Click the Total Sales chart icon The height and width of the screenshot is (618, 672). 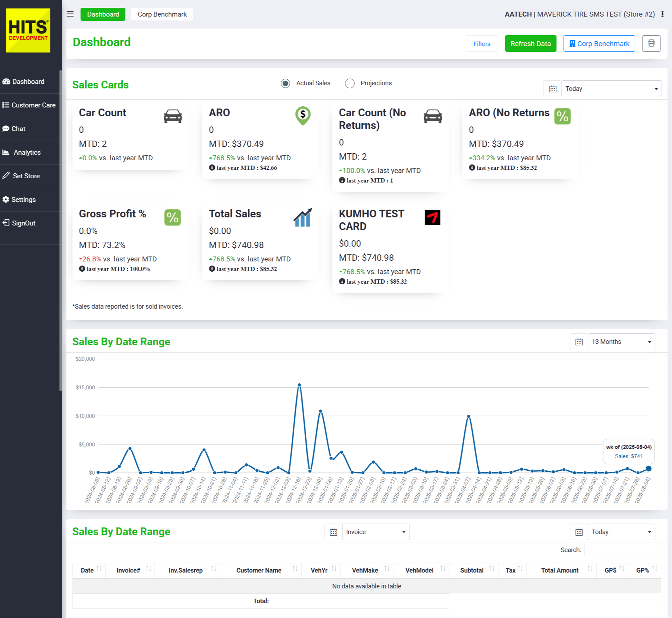303,217
